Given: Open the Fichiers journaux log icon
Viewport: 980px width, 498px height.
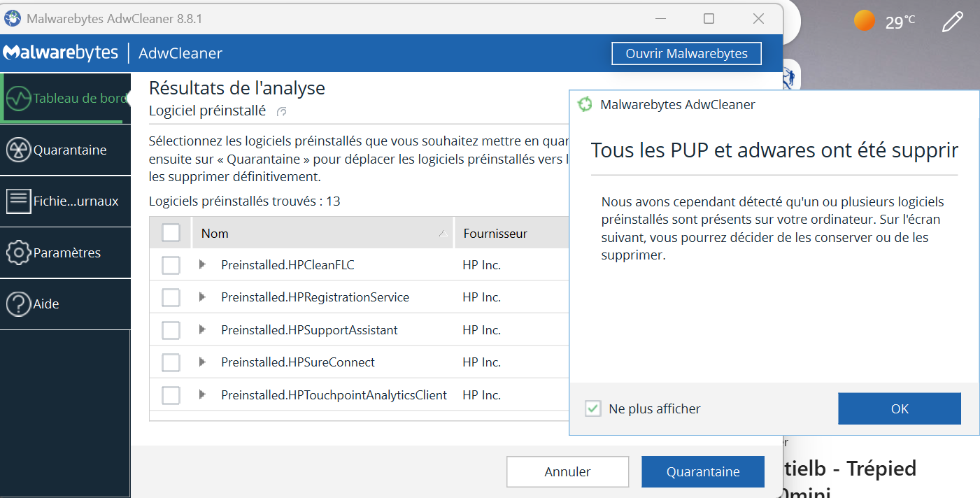Looking at the screenshot, I should tap(19, 201).
